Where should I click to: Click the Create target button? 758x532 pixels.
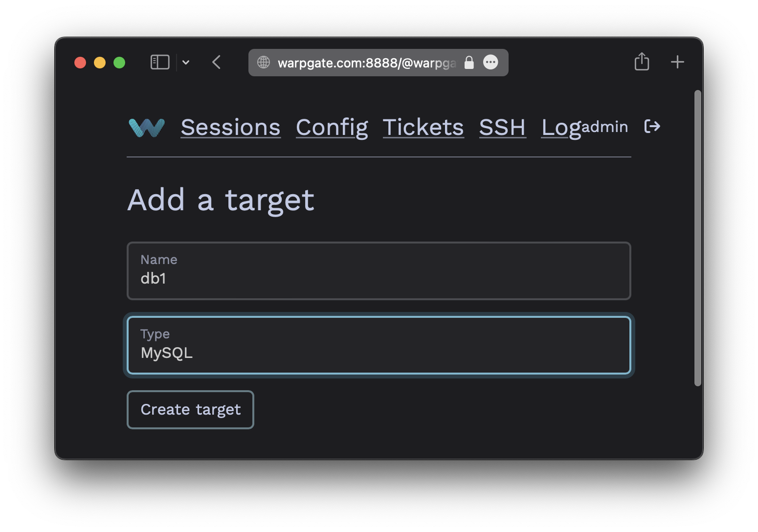[x=190, y=410]
